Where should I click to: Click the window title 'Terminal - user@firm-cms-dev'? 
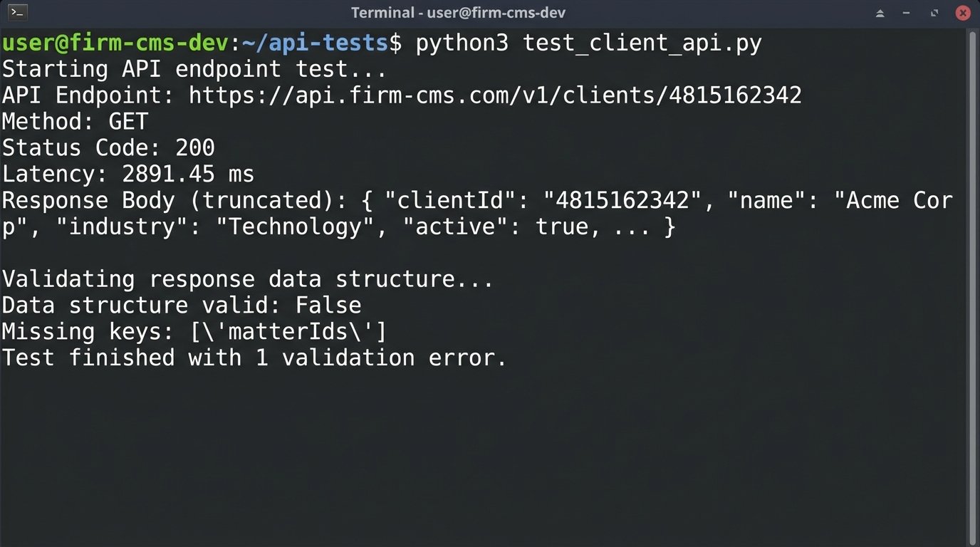pyautogui.click(x=458, y=13)
